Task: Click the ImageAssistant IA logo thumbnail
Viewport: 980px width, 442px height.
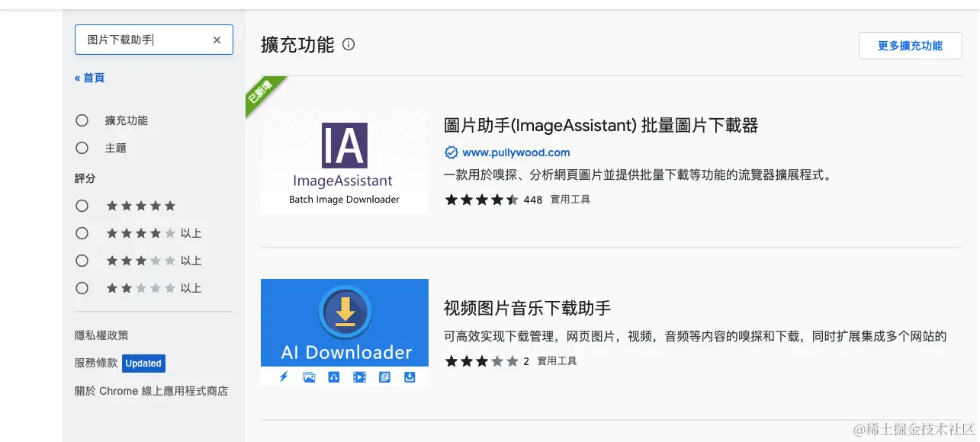Action: click(345, 159)
